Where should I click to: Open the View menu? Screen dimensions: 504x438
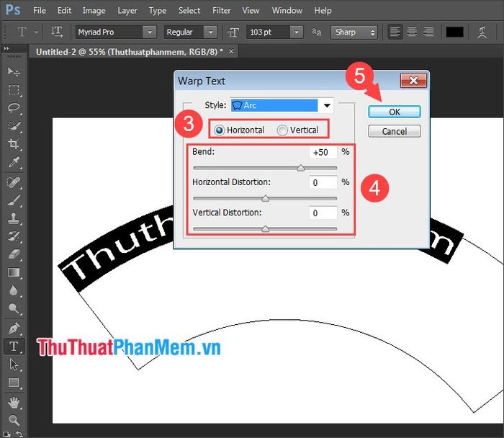(251, 11)
